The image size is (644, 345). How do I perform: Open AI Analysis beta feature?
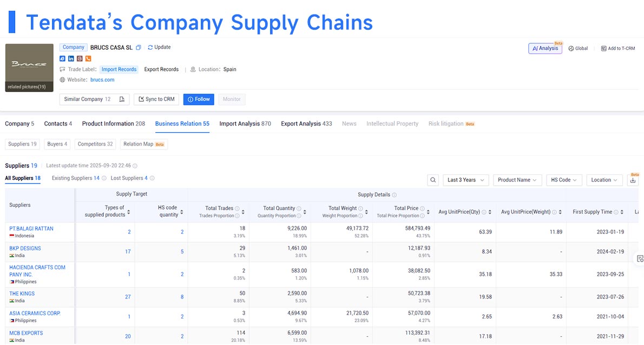click(x=545, y=48)
